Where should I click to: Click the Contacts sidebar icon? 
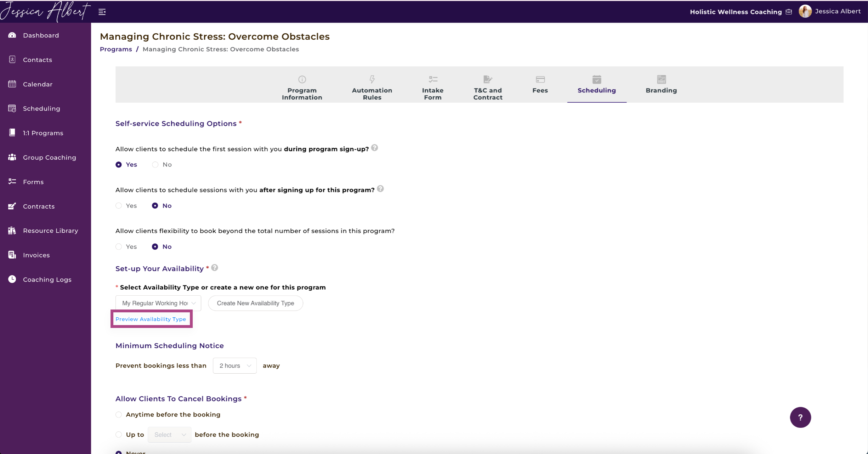[12, 59]
